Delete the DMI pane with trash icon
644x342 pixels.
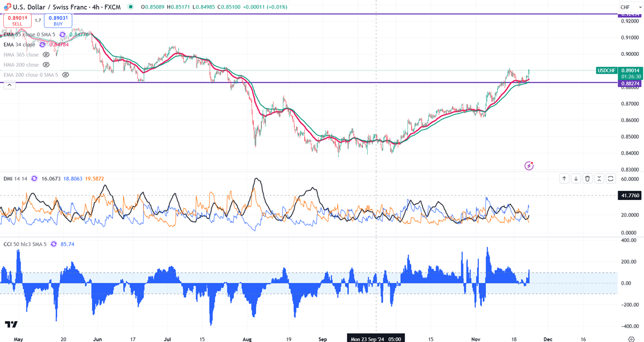(588, 179)
